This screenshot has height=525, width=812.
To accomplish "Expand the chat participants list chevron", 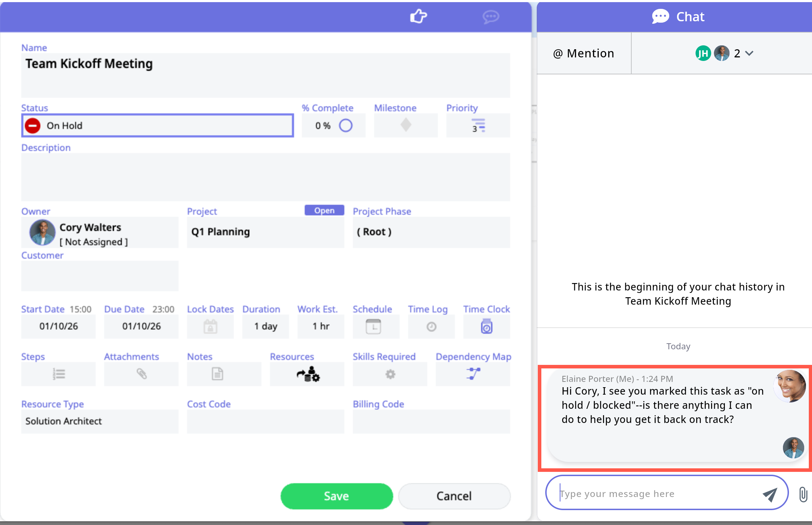I will tap(749, 53).
